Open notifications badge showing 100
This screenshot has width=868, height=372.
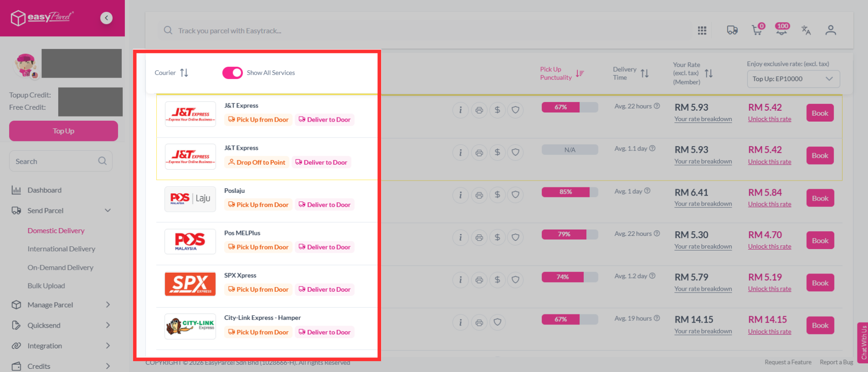pyautogui.click(x=782, y=29)
